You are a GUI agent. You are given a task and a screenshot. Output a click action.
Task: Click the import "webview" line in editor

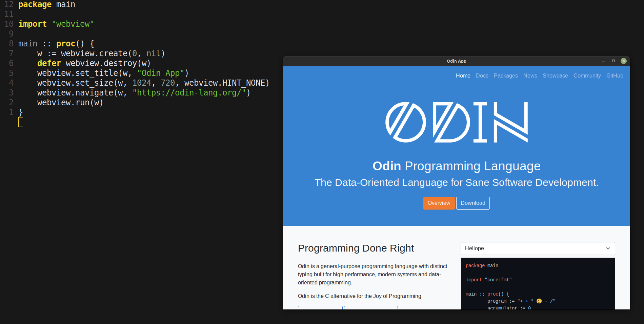coord(56,24)
